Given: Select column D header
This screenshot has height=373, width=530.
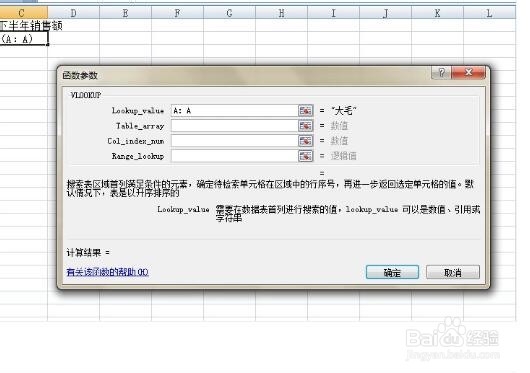Looking at the screenshot, I should click(74, 13).
